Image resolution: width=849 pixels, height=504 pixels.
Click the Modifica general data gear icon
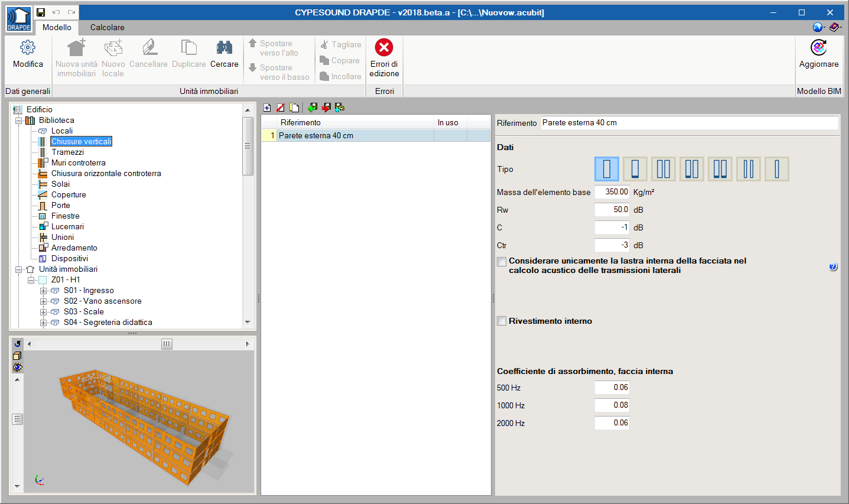pos(28,47)
